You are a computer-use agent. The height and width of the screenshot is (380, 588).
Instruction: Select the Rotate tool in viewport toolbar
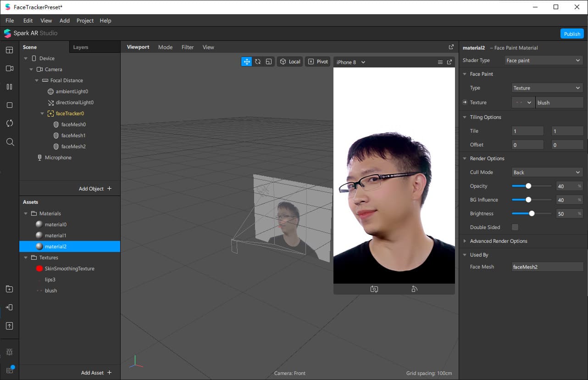pos(258,61)
